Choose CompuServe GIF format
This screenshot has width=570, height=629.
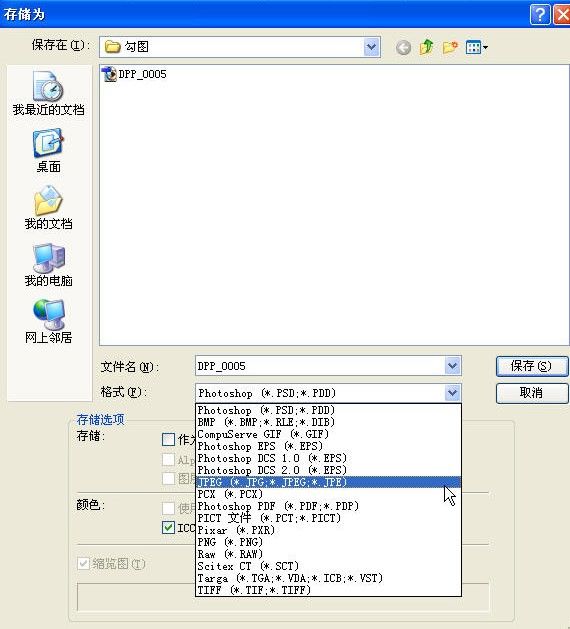click(x=328, y=434)
